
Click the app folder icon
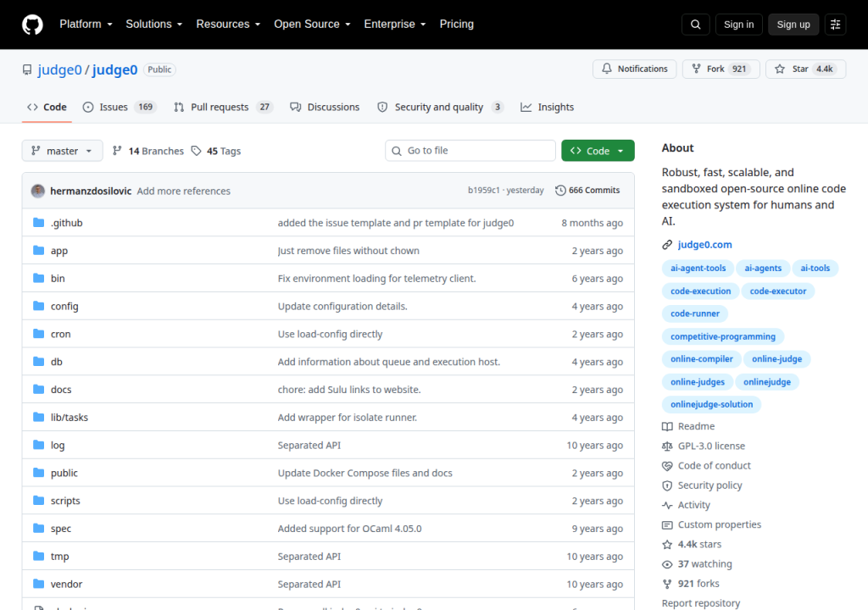(x=38, y=250)
